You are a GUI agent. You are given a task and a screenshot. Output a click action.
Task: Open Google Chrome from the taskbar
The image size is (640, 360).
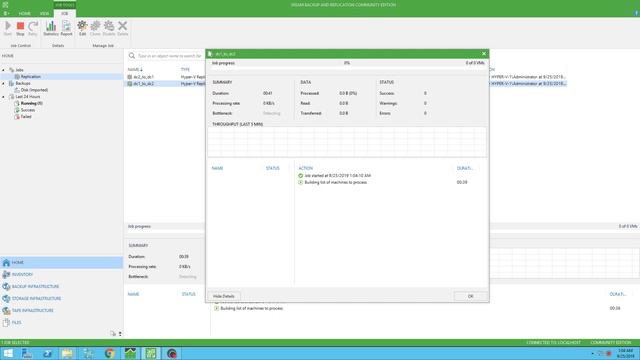pos(109,353)
